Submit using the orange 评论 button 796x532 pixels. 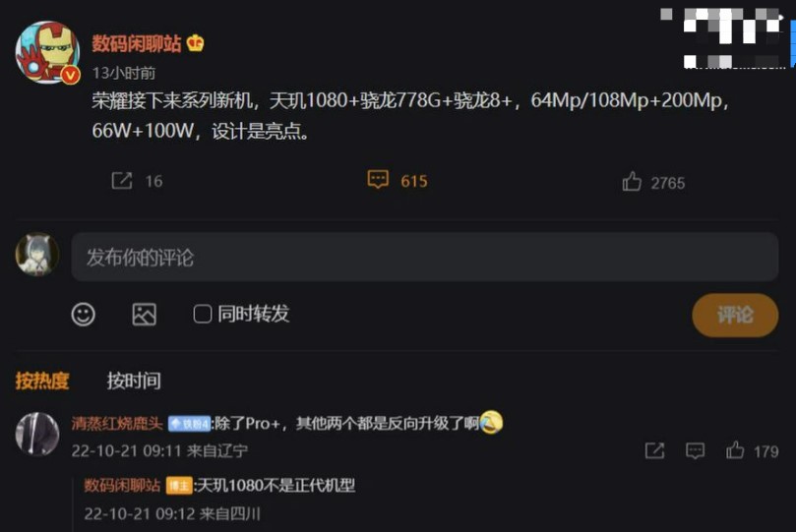735,315
